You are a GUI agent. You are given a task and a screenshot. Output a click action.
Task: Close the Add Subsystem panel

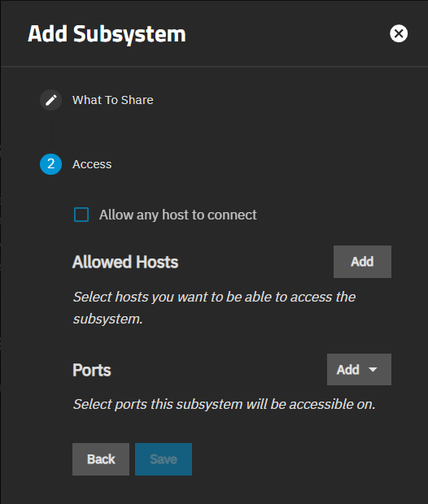(399, 33)
